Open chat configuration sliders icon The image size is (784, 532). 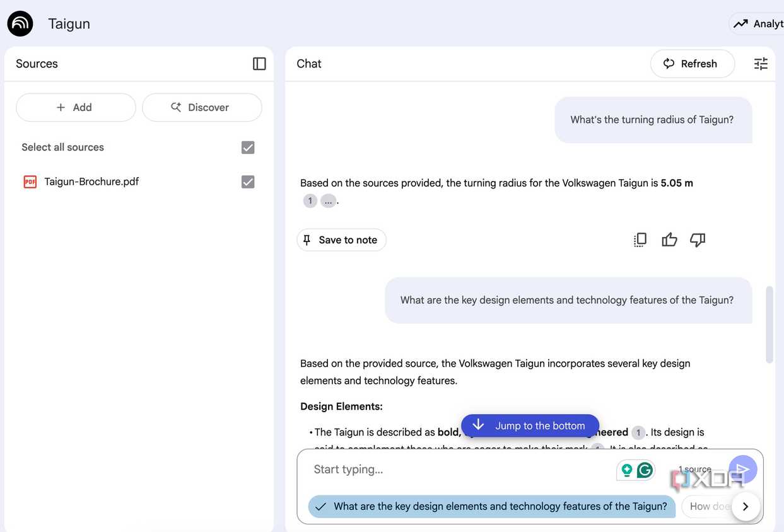coord(761,64)
